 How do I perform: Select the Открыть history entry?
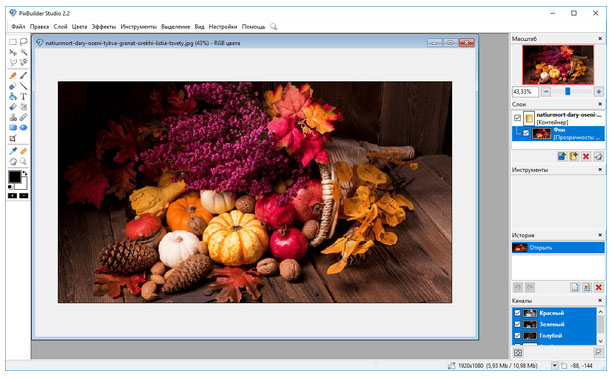[x=558, y=248]
